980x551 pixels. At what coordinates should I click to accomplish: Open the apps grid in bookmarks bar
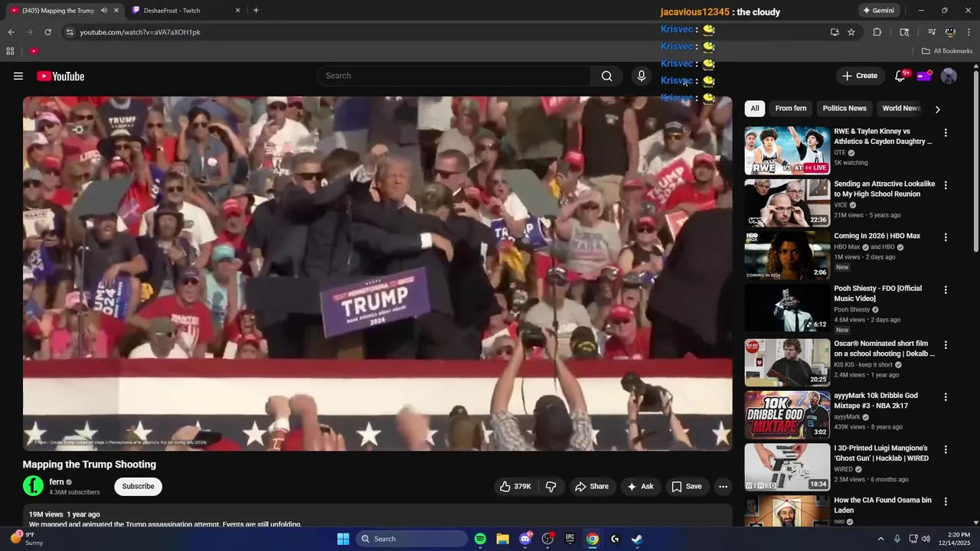10,51
